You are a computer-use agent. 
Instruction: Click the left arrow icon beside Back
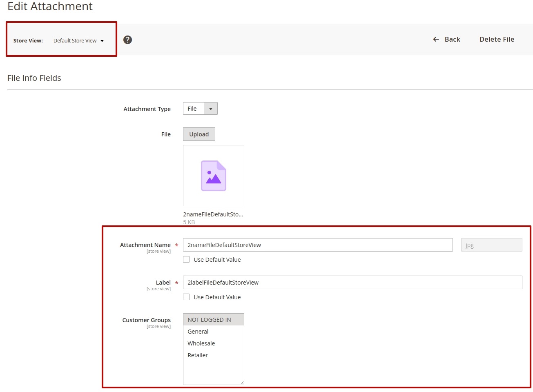click(436, 39)
